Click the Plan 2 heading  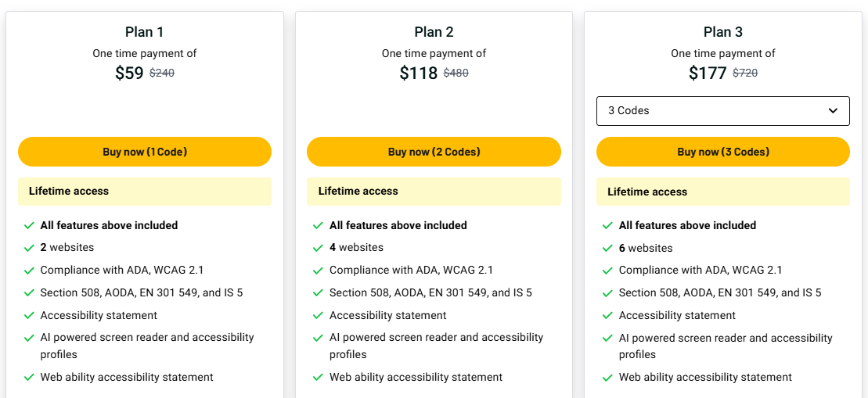point(434,32)
